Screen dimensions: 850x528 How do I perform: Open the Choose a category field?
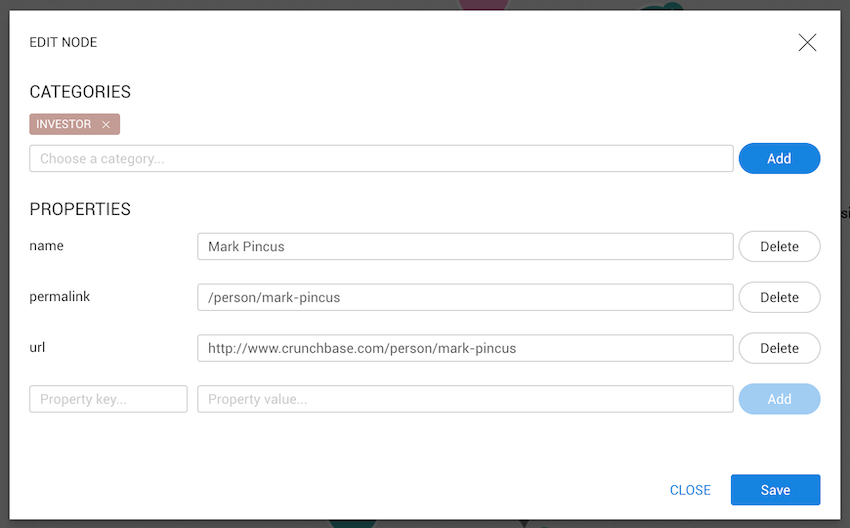(x=381, y=159)
